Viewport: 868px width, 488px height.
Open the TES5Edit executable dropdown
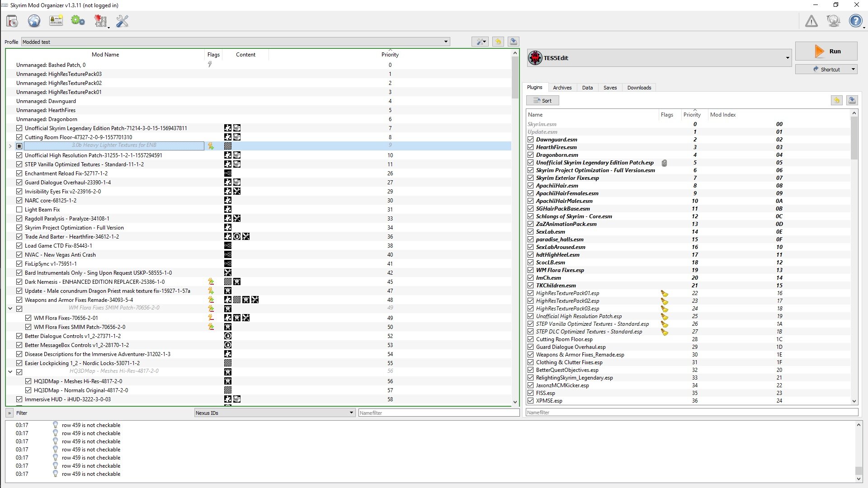click(x=659, y=58)
